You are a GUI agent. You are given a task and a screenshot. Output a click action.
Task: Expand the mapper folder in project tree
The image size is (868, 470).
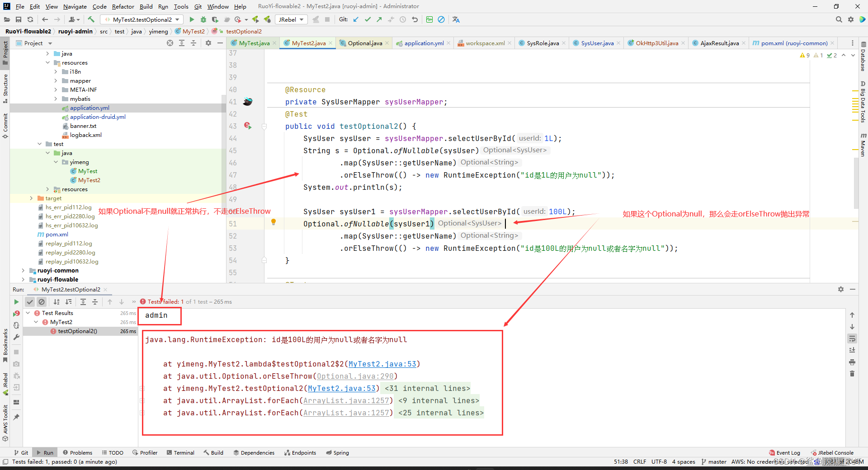(x=56, y=81)
